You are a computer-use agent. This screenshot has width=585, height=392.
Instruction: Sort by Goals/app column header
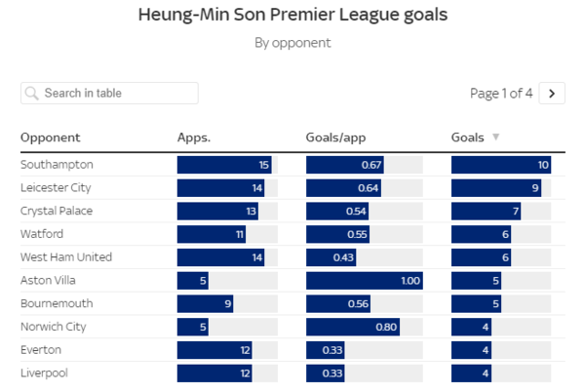click(335, 137)
